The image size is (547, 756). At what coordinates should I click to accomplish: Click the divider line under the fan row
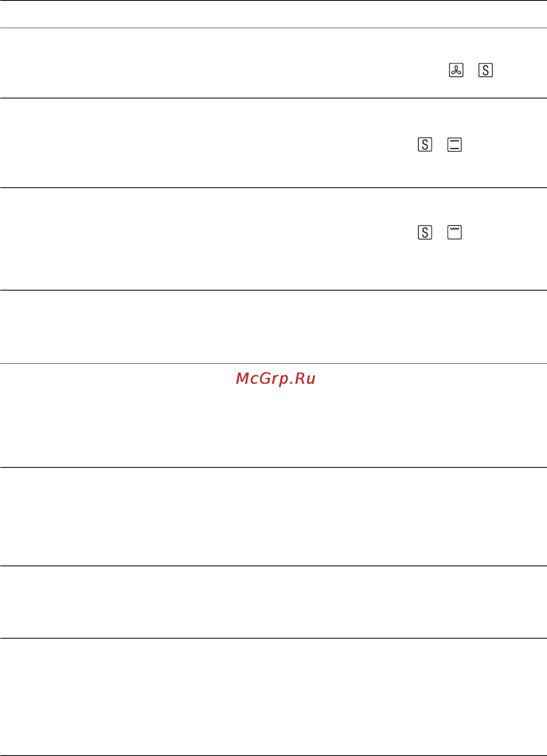click(x=273, y=98)
